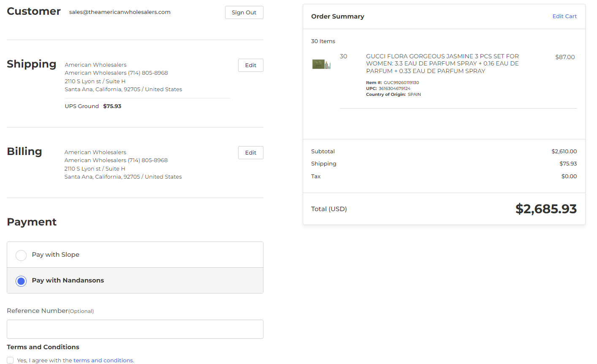Select the subtotal value $2,610.00
Image resolution: width=597 pixels, height=364 pixels.
pyautogui.click(x=564, y=152)
